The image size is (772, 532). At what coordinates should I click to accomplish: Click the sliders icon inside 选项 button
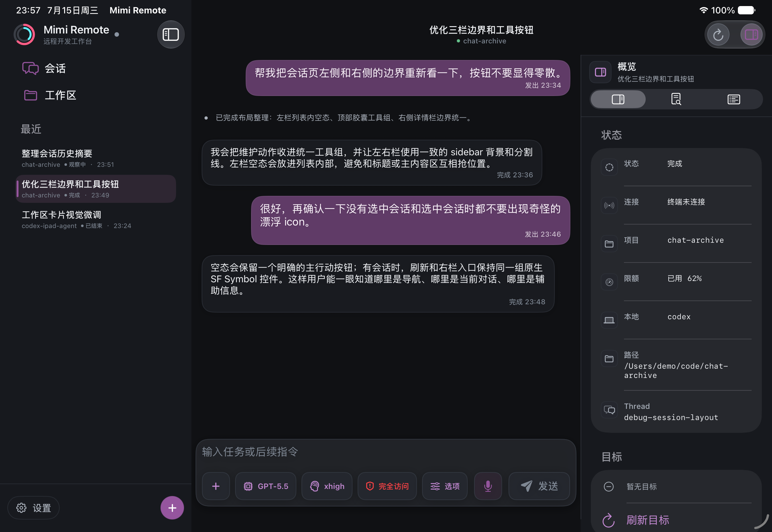[x=435, y=486]
